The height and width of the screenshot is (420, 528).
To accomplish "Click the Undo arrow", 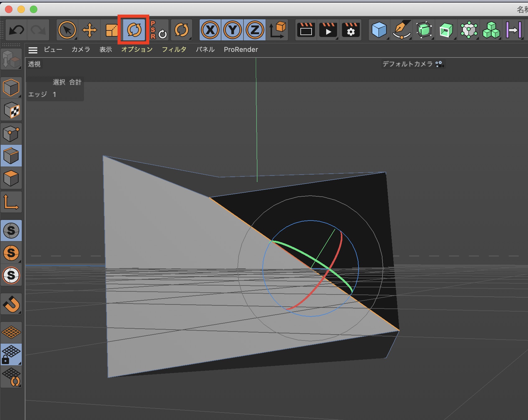I will (x=16, y=30).
